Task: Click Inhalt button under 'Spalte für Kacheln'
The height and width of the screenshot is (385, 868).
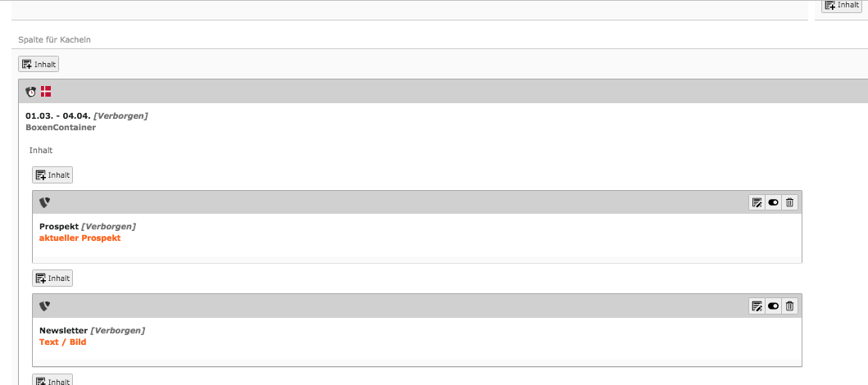Action: click(x=39, y=64)
